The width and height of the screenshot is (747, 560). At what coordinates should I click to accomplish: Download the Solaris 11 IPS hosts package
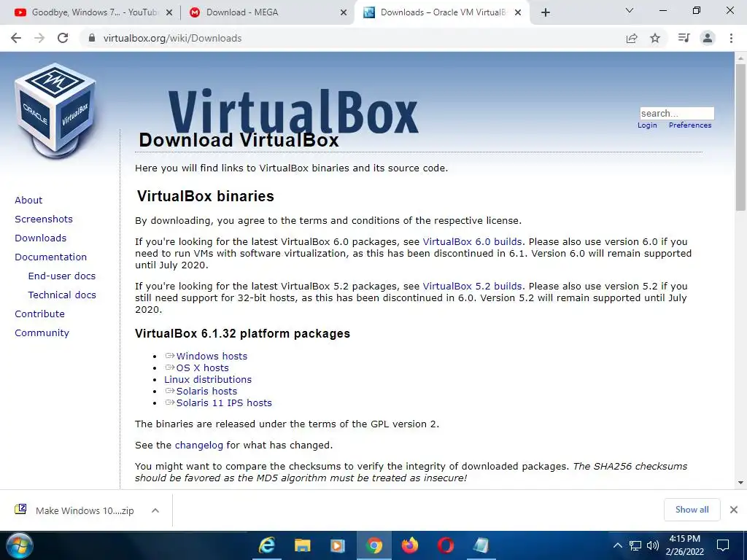point(224,402)
